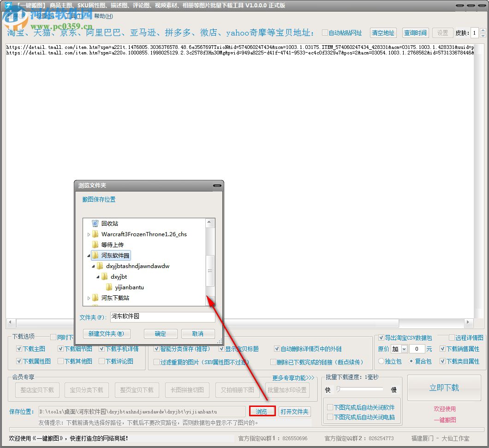Cancel the browse folder dialog with 取消
The width and height of the screenshot is (489, 448).
[198, 334]
